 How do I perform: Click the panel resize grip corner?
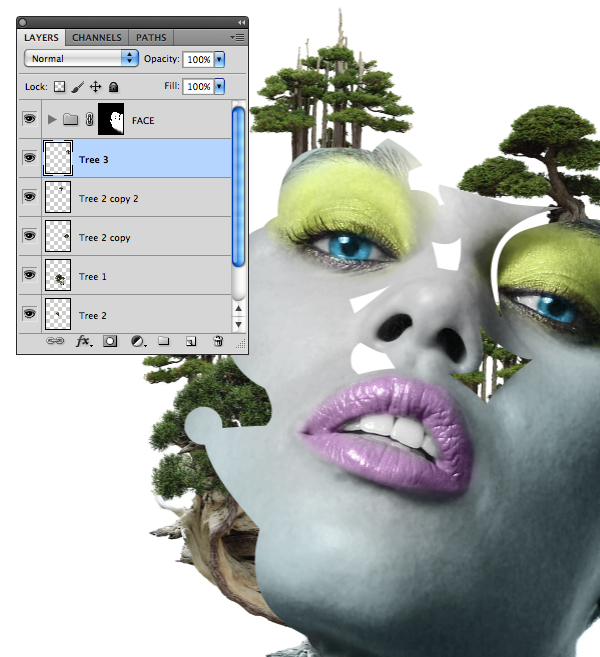241,344
